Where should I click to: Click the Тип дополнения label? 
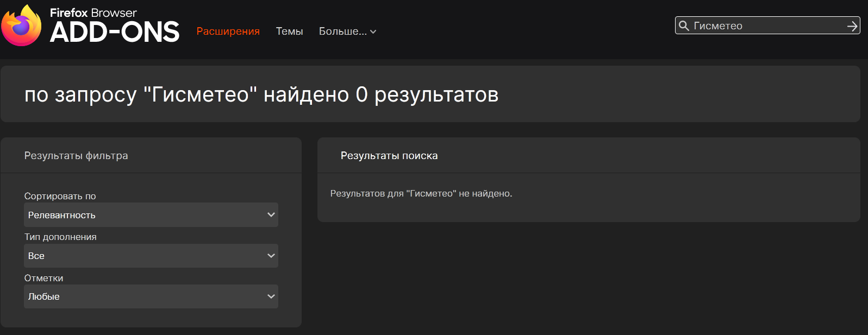(60, 237)
